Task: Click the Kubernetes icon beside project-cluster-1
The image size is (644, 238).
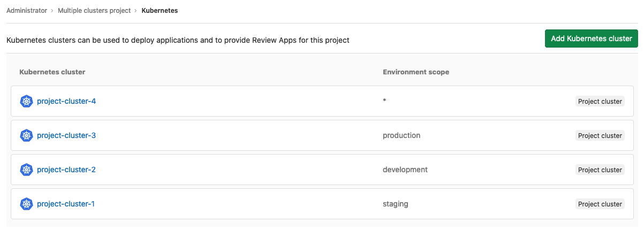Action: click(x=26, y=204)
